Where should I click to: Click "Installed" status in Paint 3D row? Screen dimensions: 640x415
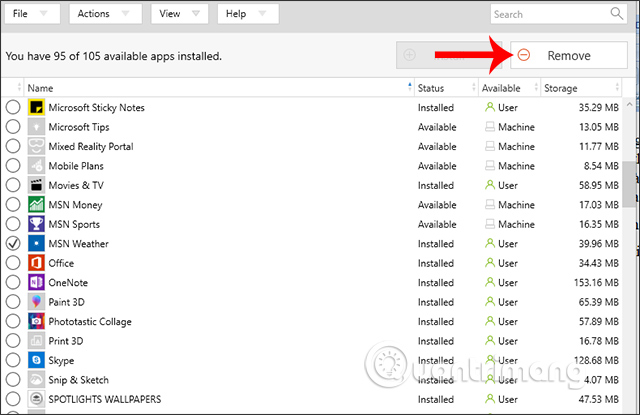click(436, 302)
